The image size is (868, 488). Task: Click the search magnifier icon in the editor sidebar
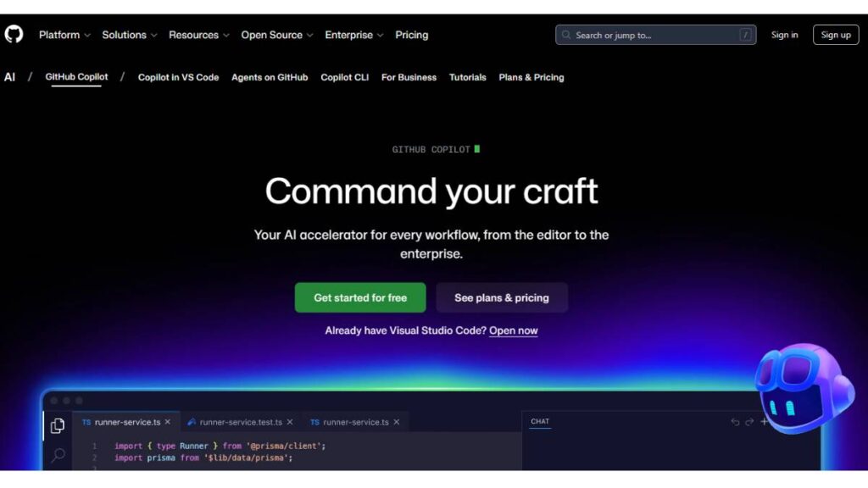pyautogui.click(x=58, y=454)
